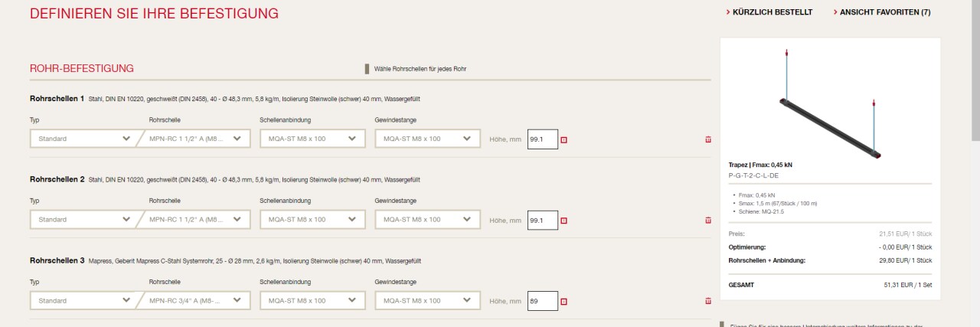Delete Rohrschellen 2 with trash icon
The height and width of the screenshot is (327, 980).
pyautogui.click(x=707, y=221)
